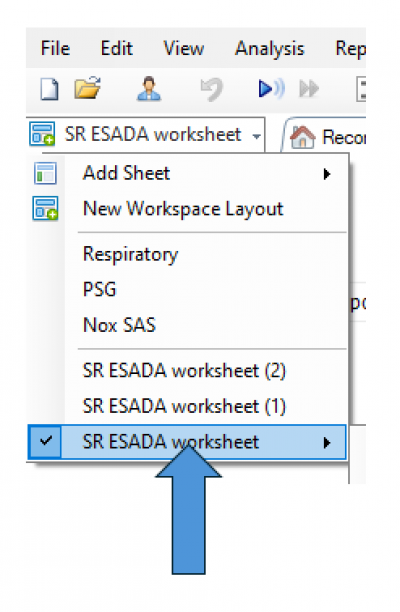Viewport: 400px width, 612px height.
Task: Toggle the checkmark beside SR ESADA worksheet
Action: coord(46,441)
